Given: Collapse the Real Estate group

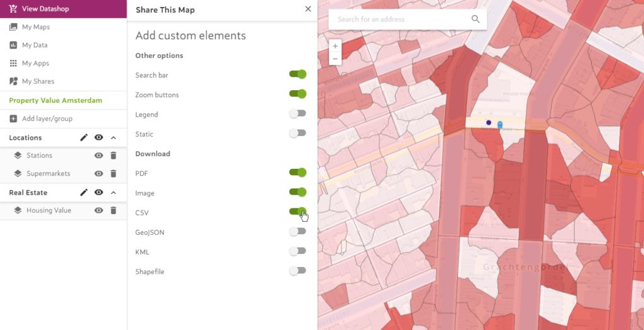Looking at the screenshot, I should (114, 192).
